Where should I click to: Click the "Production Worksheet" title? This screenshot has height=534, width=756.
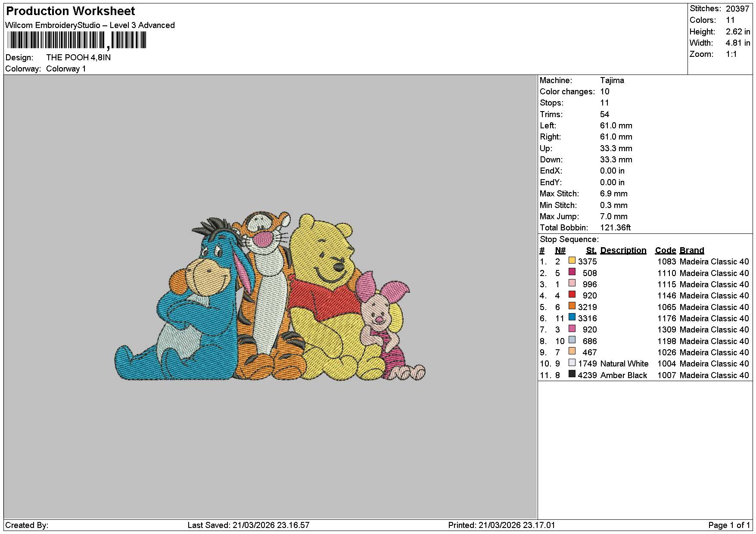[71, 11]
